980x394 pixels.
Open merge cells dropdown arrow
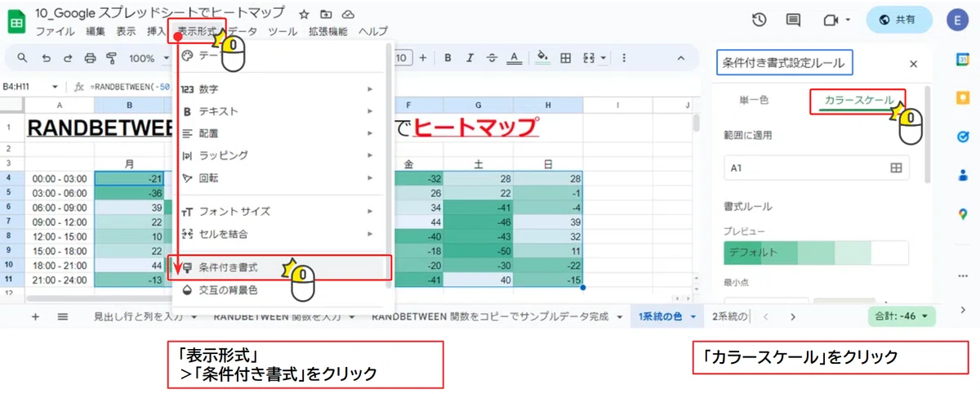point(603,58)
